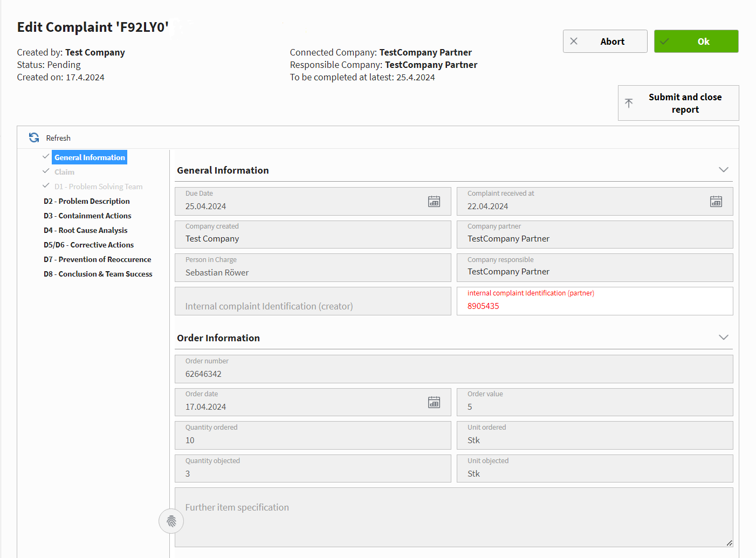Viewport: 756px width, 558px height.
Task: Select General Information in the navigation
Action: pos(90,157)
